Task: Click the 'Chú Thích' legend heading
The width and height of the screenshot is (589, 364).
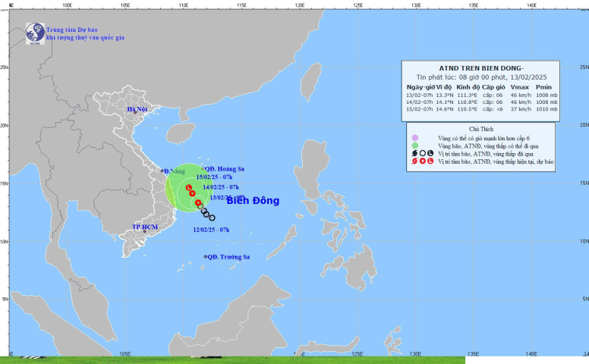Action: 481,129
